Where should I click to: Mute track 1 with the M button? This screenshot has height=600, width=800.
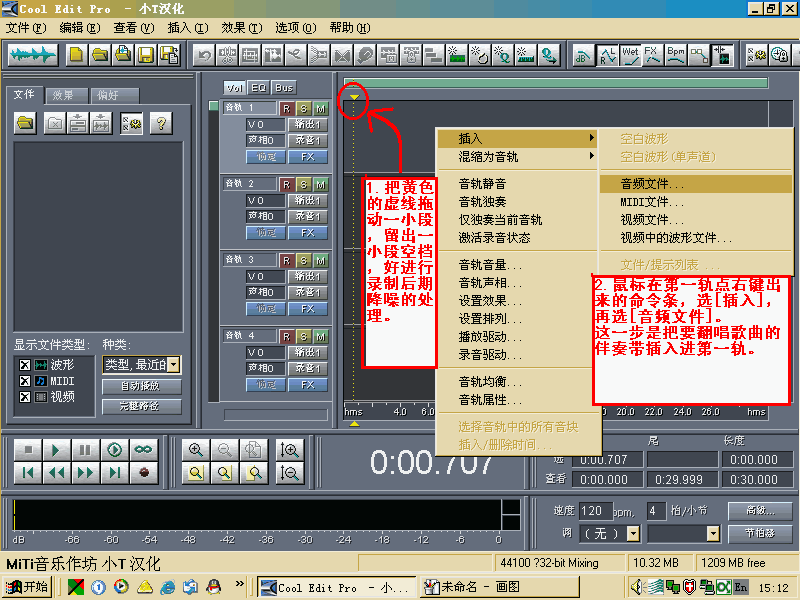click(x=320, y=109)
